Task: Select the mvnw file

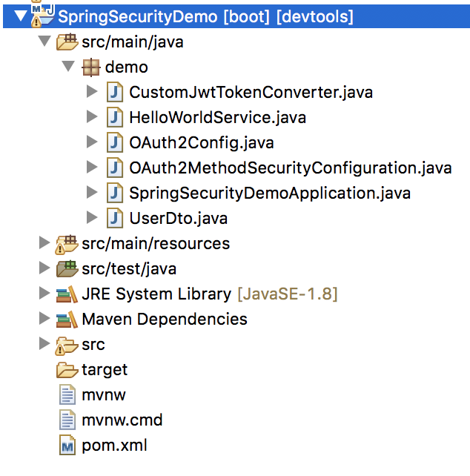Action: coord(104,395)
